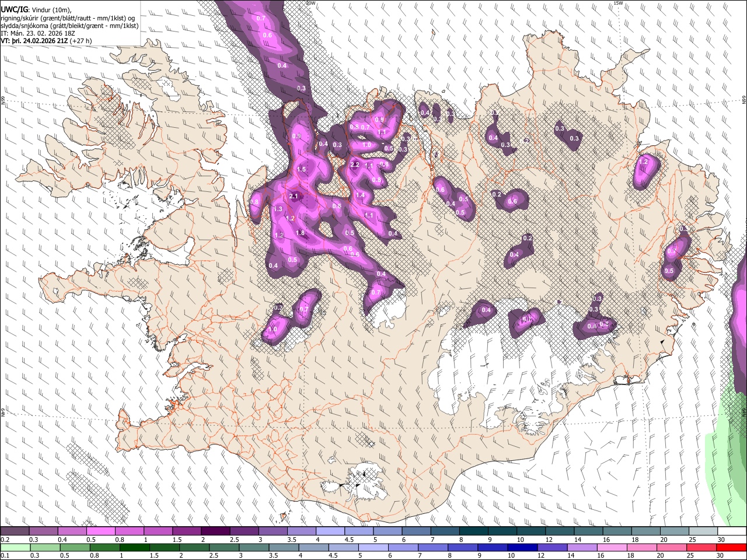747x560 pixels.
Task: Click the 'rigning/skúrir' legend description line
Action: (x=68, y=18)
